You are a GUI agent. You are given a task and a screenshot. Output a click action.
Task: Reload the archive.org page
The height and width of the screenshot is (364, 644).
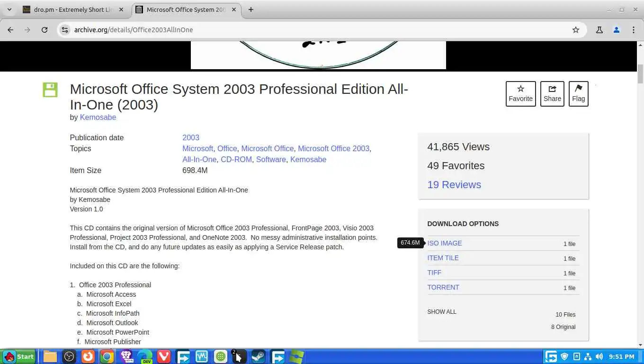tap(45, 29)
